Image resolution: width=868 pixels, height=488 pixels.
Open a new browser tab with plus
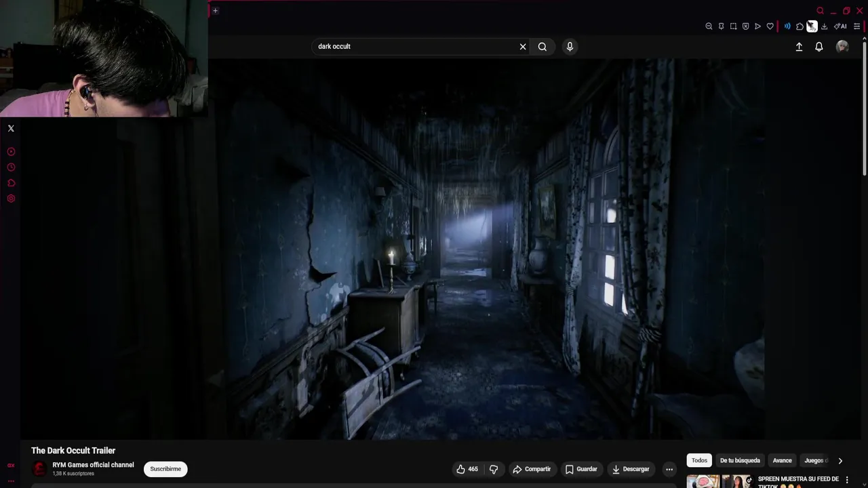click(215, 10)
